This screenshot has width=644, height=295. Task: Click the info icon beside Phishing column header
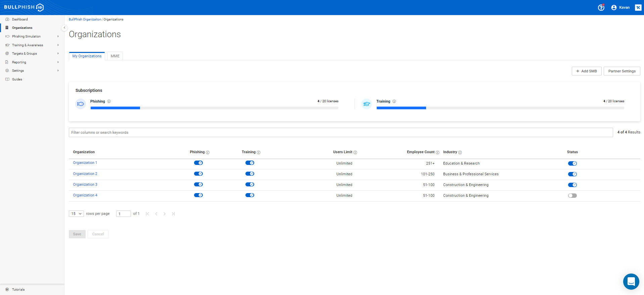tap(208, 153)
